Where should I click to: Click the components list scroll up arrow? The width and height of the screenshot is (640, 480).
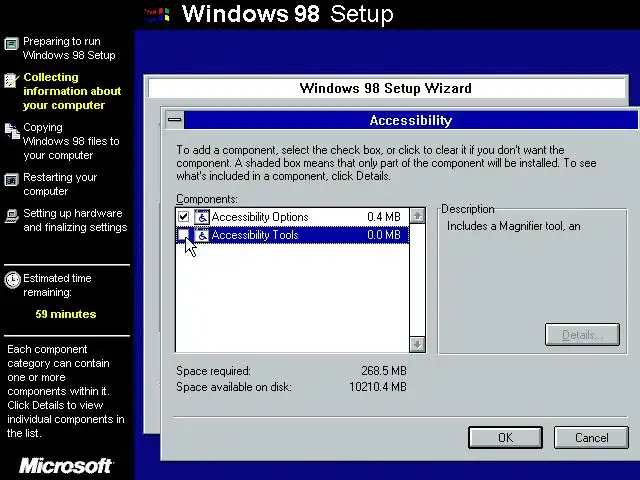tap(417, 216)
